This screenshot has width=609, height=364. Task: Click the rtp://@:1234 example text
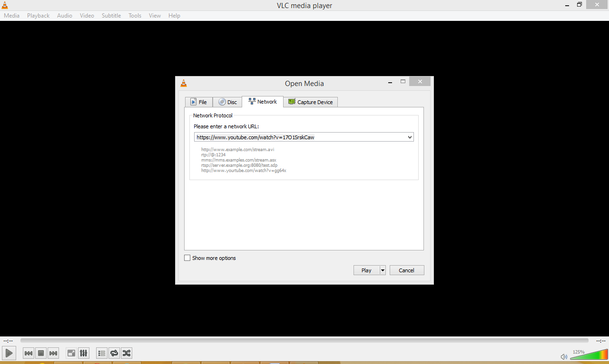click(214, 154)
